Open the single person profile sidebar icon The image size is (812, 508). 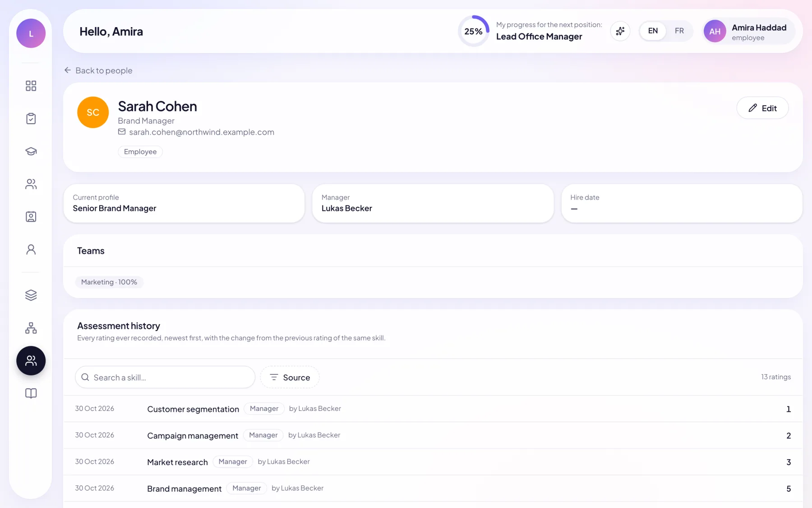coord(31,249)
